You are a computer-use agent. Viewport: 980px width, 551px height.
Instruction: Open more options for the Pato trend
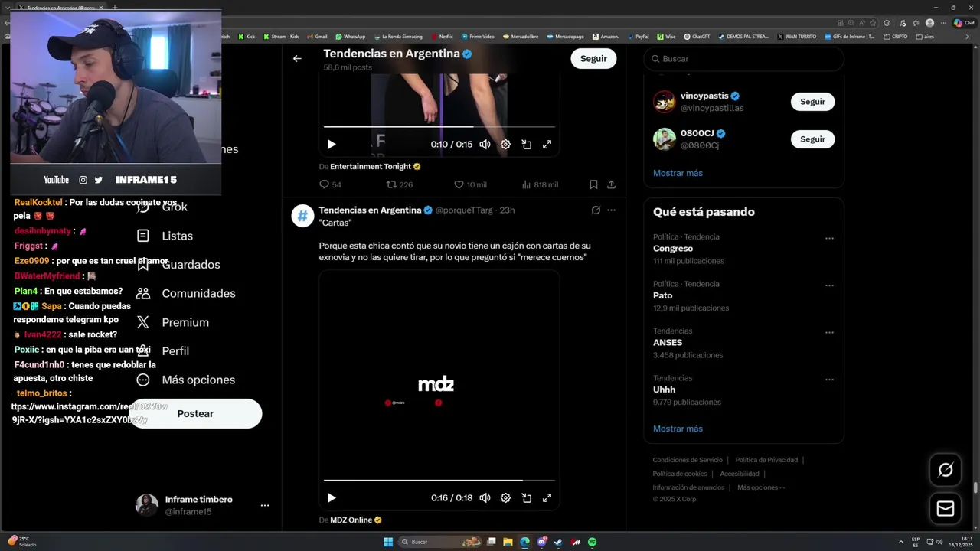tap(829, 285)
